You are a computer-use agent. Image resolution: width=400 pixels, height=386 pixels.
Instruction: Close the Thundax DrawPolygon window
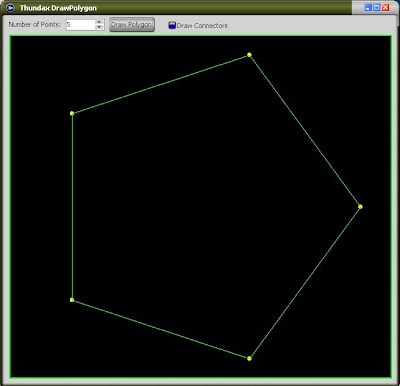(x=386, y=8)
